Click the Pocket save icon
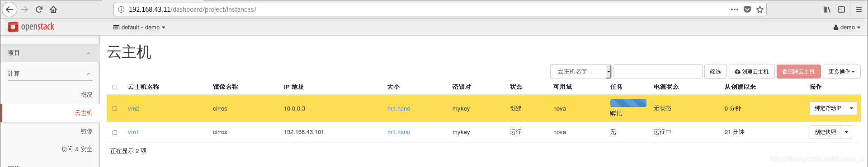868x167 pixels. click(x=747, y=9)
